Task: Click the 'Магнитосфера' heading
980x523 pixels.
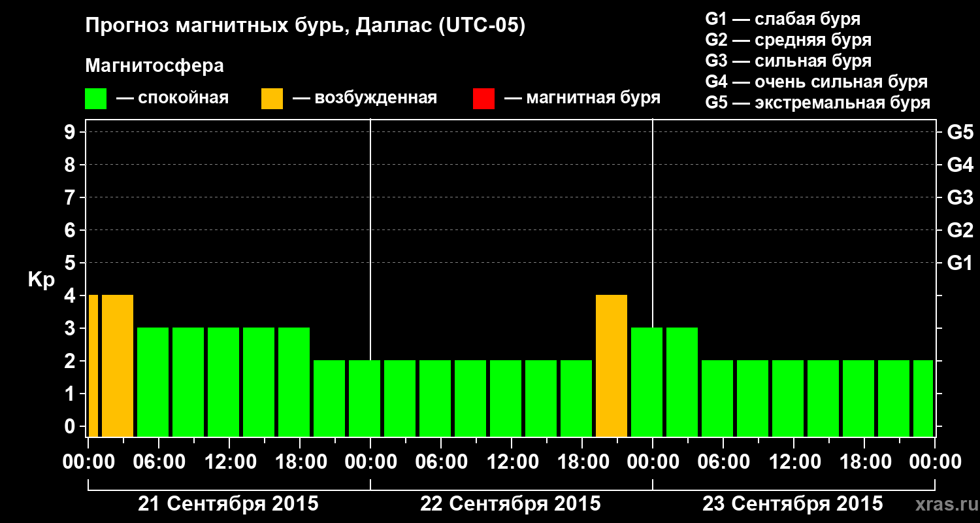Action: (155, 66)
